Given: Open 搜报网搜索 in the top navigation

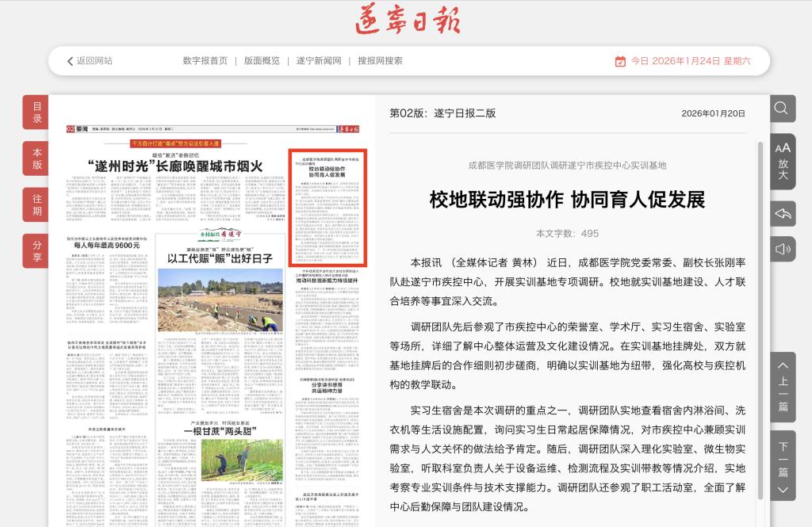Looking at the screenshot, I should point(380,61).
